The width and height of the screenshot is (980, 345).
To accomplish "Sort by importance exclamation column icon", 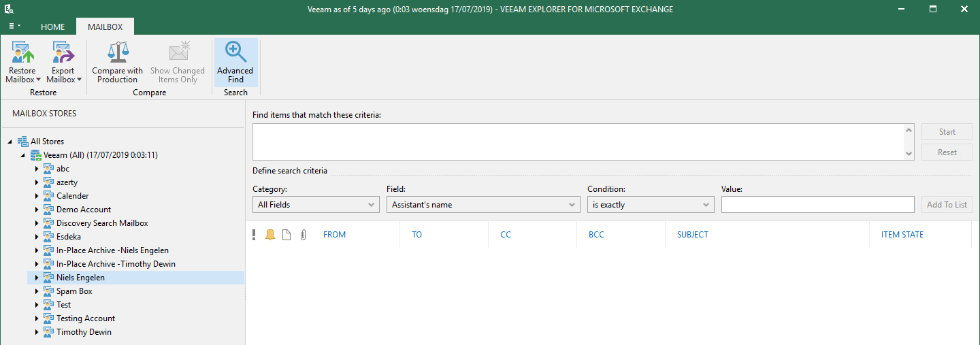I will pyautogui.click(x=254, y=235).
